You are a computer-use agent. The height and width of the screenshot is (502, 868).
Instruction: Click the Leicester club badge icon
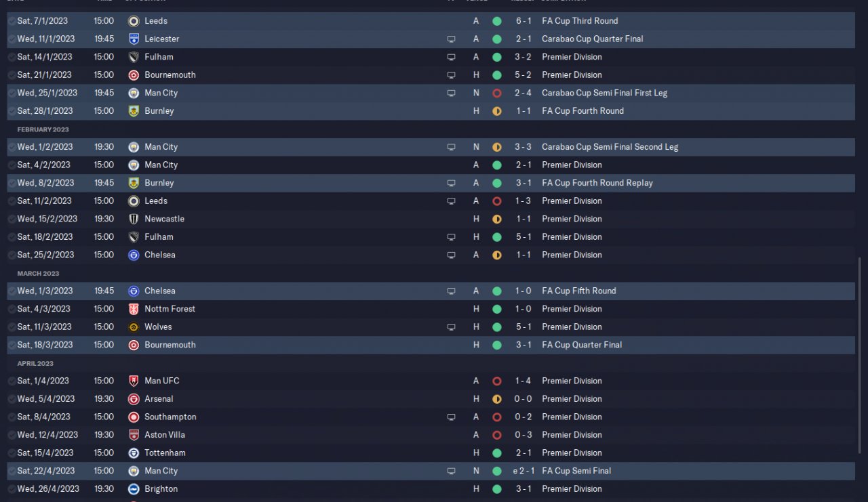point(134,39)
